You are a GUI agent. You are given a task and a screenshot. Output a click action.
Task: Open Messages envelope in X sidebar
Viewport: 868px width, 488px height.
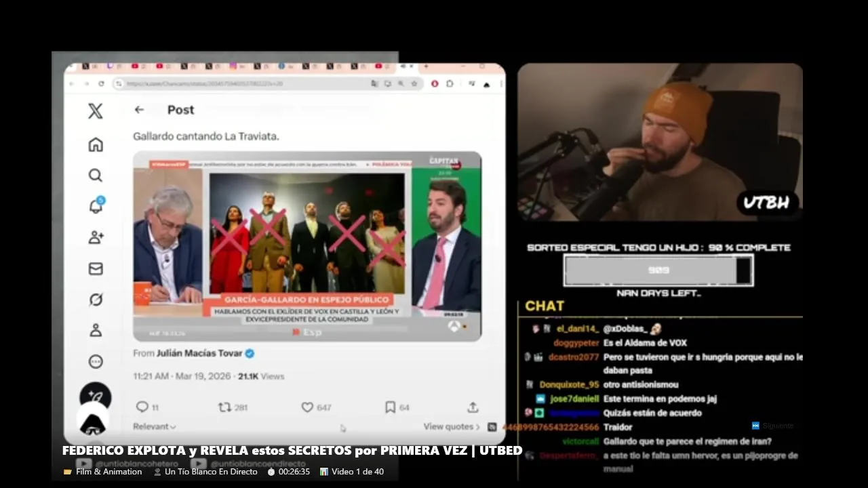click(96, 268)
